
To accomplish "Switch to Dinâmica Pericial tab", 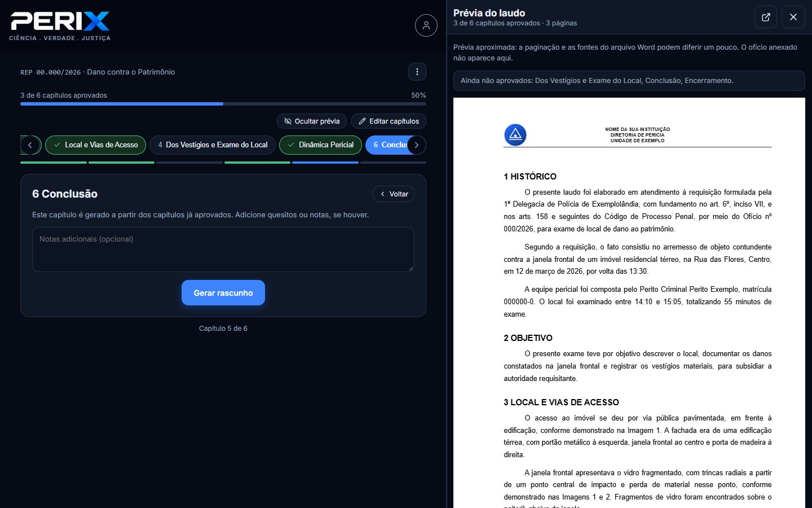I will point(320,145).
